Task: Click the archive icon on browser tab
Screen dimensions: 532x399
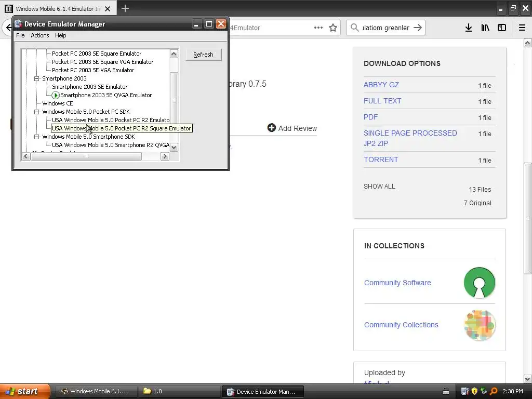Action: (x=9, y=9)
